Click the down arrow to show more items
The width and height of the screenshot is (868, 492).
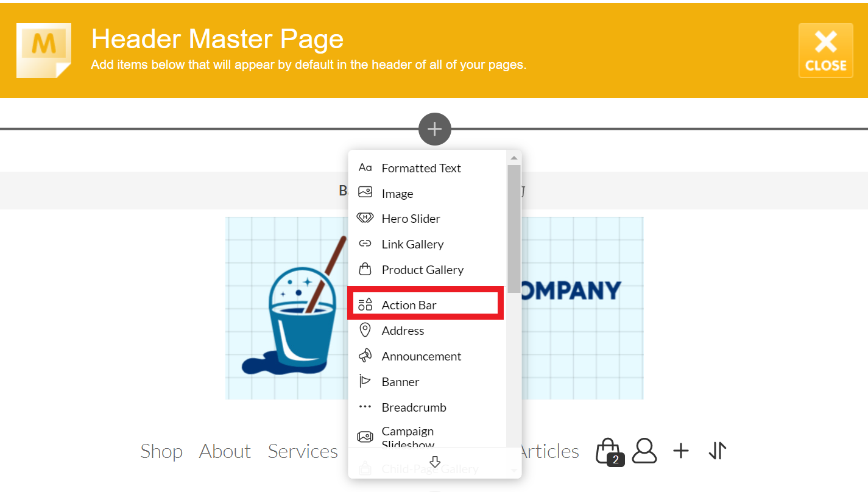click(435, 462)
